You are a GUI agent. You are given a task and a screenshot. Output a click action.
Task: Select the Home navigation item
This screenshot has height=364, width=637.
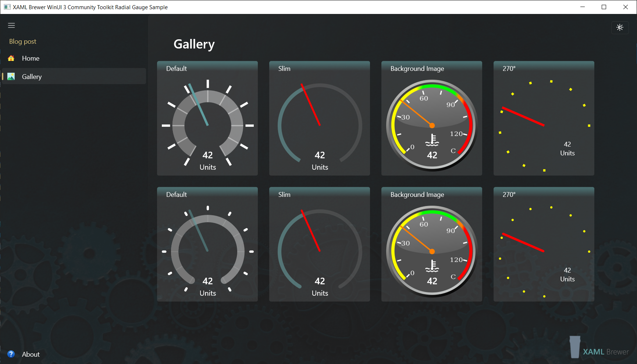(x=31, y=58)
